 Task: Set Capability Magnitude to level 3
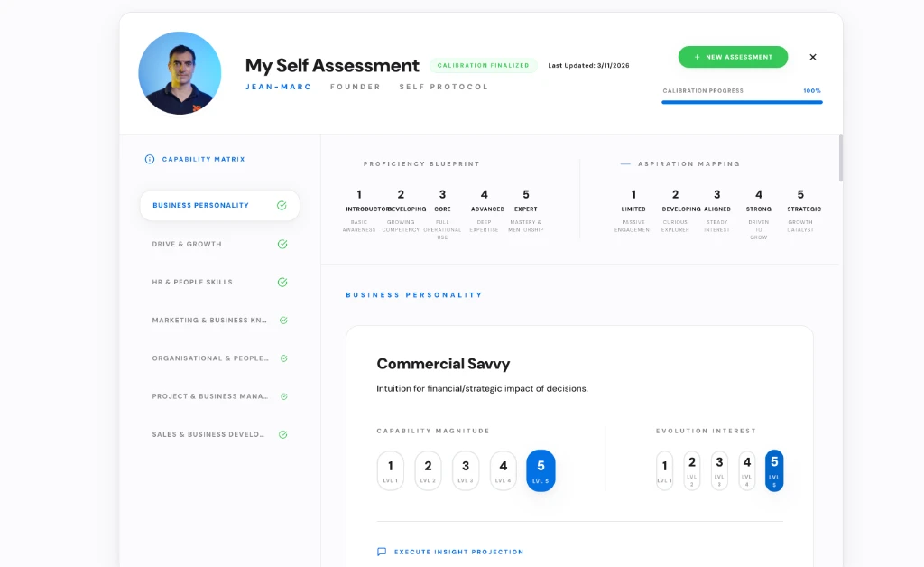tap(466, 470)
